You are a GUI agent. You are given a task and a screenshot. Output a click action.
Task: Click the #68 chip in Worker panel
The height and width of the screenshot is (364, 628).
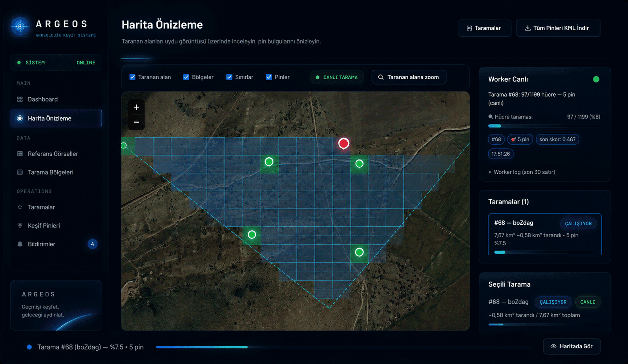coord(496,139)
